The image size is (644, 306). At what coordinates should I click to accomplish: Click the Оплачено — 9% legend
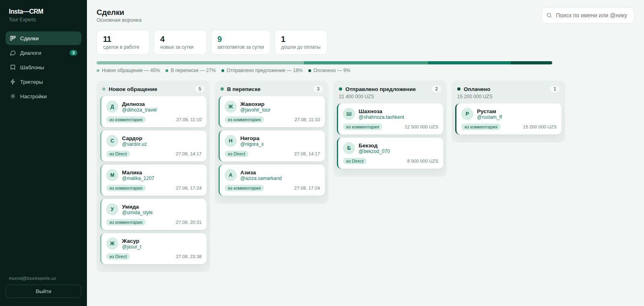(x=329, y=70)
